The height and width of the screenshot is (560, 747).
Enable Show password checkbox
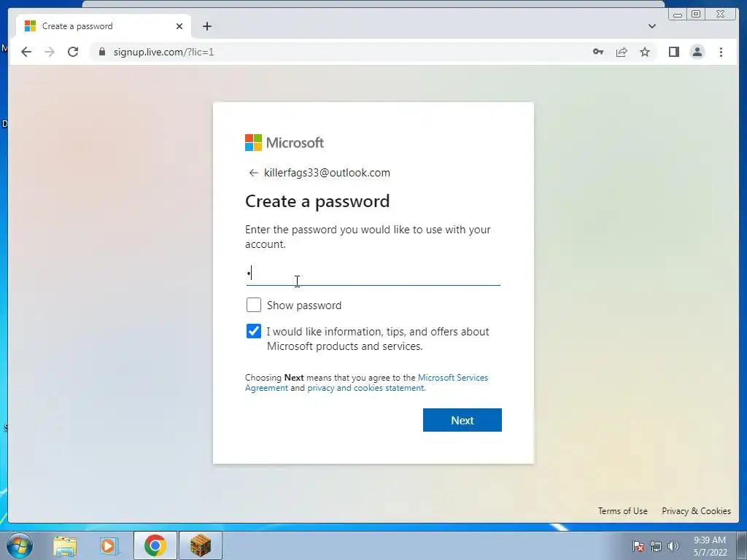click(254, 305)
